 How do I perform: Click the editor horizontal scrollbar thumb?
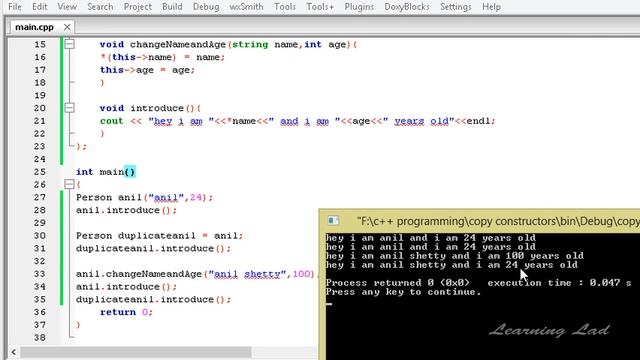[136, 352]
